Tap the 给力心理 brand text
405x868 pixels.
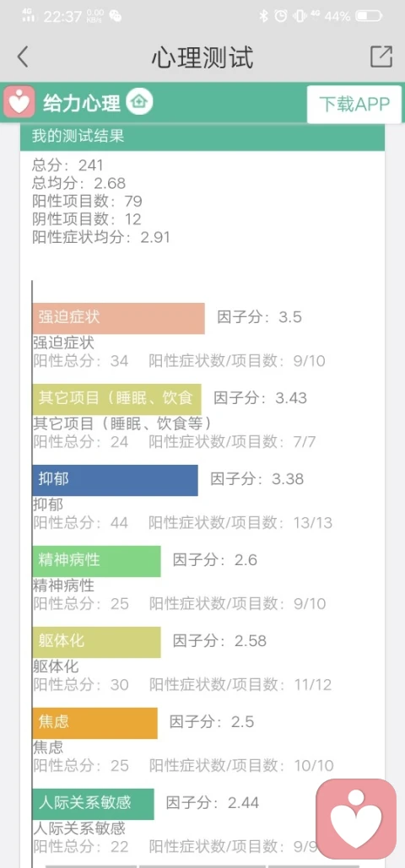[x=82, y=103]
